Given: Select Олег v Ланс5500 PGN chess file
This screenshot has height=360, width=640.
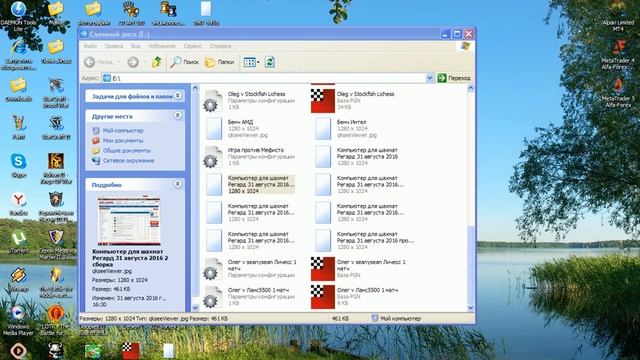Looking at the screenshot, I should tap(355, 296).
